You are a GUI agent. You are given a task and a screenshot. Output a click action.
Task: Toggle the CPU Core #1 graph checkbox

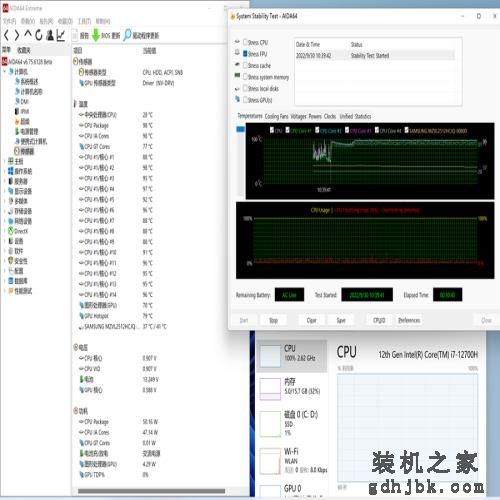tap(288, 130)
